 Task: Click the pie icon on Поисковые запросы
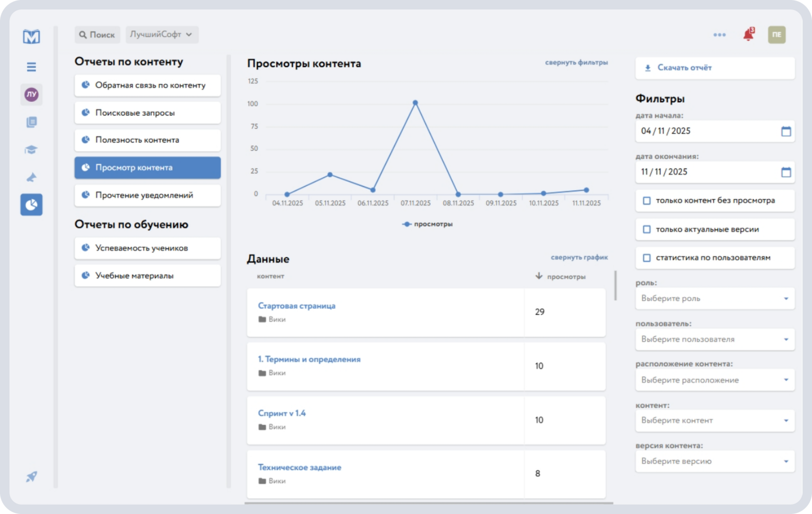pos(86,112)
